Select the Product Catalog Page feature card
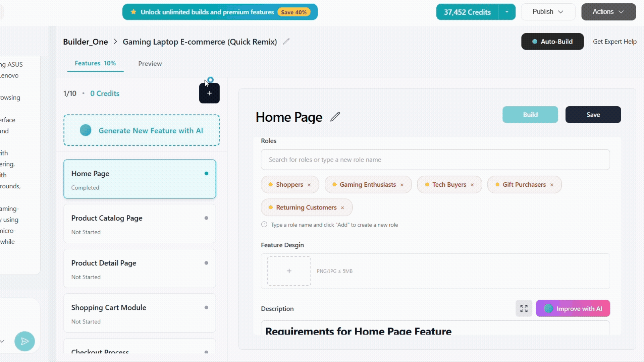The width and height of the screenshot is (644, 362). point(140,223)
